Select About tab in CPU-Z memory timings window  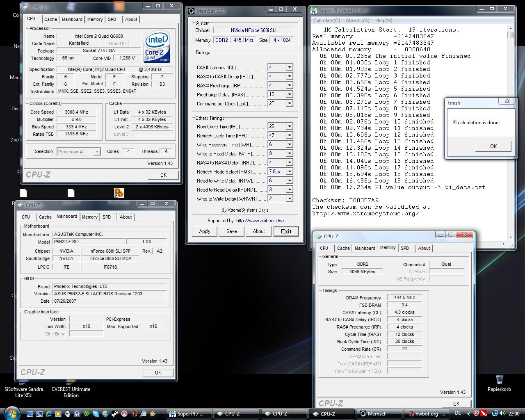click(424, 248)
